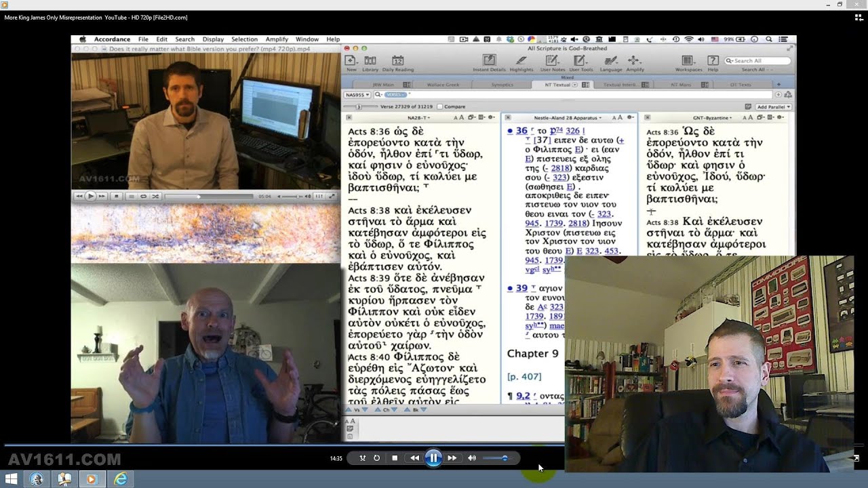Image resolution: width=868 pixels, height=488 pixels.
Task: Open the VERSES search type dropdown
Action: coord(395,95)
